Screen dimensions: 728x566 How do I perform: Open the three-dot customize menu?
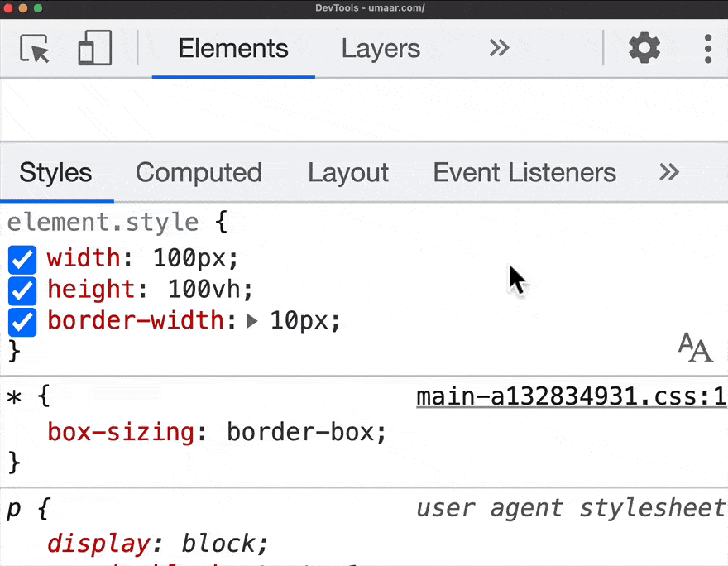pos(707,48)
